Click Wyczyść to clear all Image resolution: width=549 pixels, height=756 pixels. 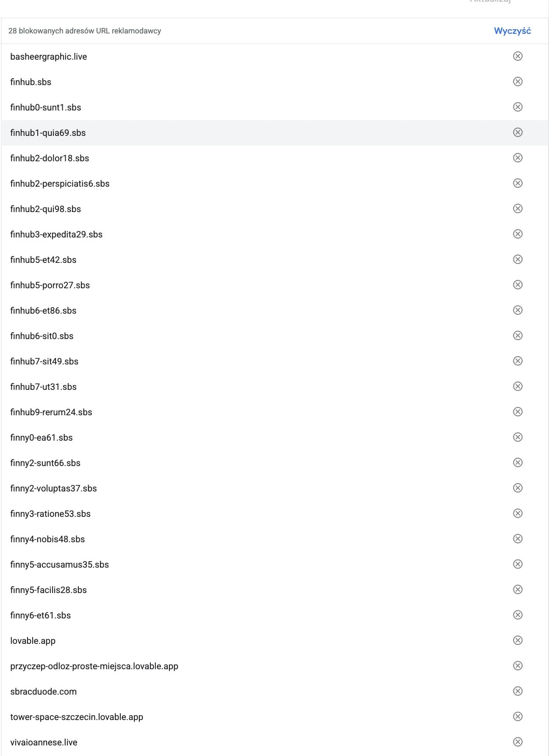pyautogui.click(x=512, y=31)
